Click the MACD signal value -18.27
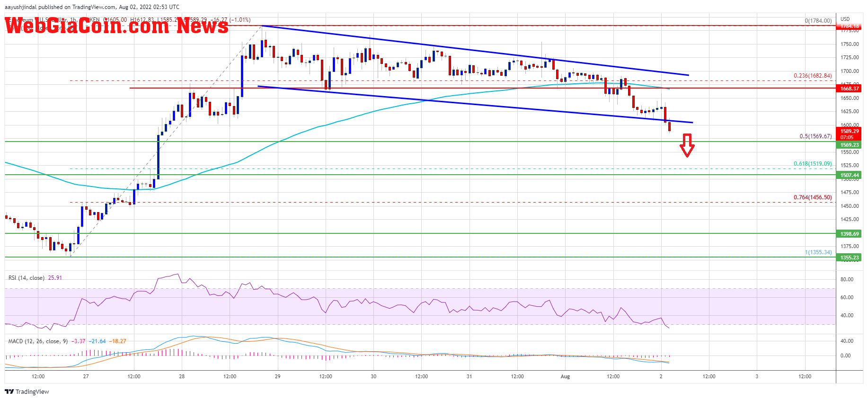 click(x=118, y=341)
